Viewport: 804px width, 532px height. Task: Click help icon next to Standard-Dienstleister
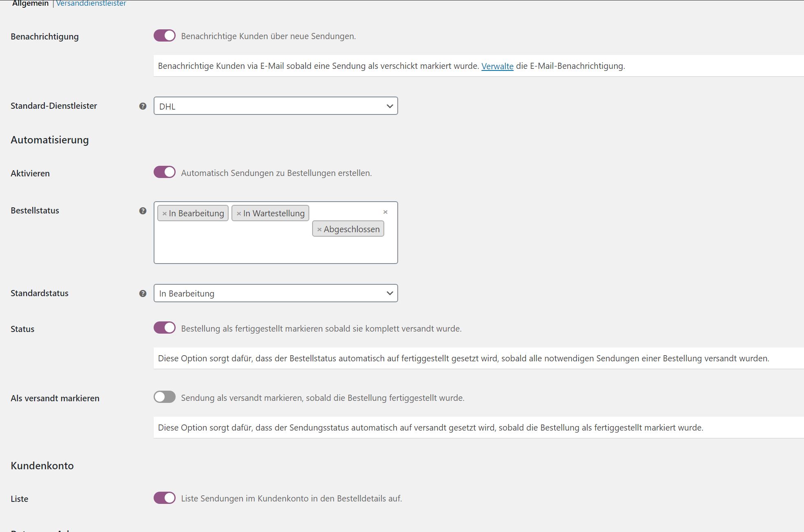143,106
